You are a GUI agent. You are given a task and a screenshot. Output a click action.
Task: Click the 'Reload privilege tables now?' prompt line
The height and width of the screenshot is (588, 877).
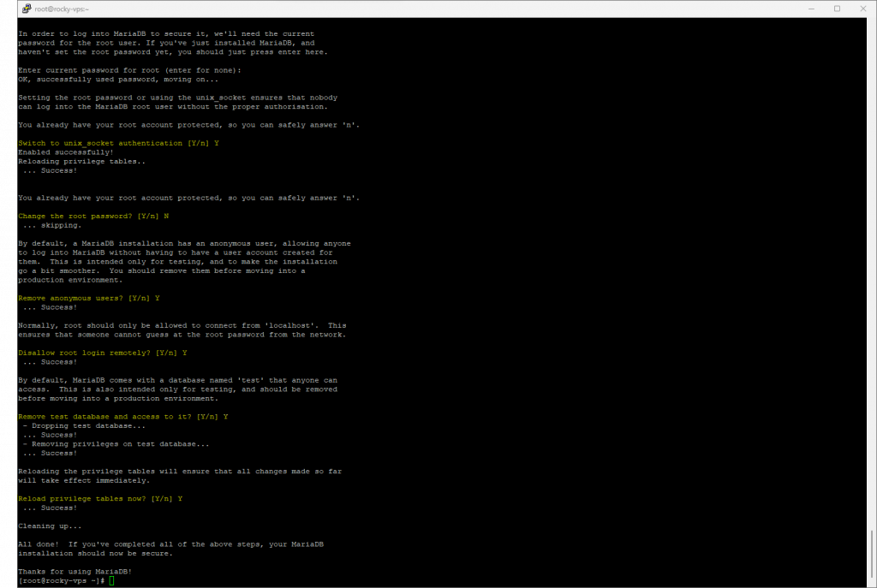100,498
